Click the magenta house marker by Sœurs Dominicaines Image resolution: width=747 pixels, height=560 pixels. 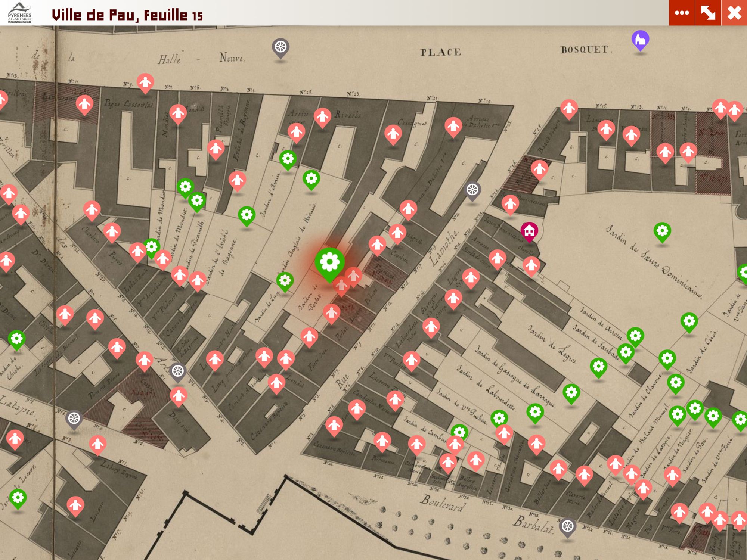pyautogui.click(x=529, y=231)
